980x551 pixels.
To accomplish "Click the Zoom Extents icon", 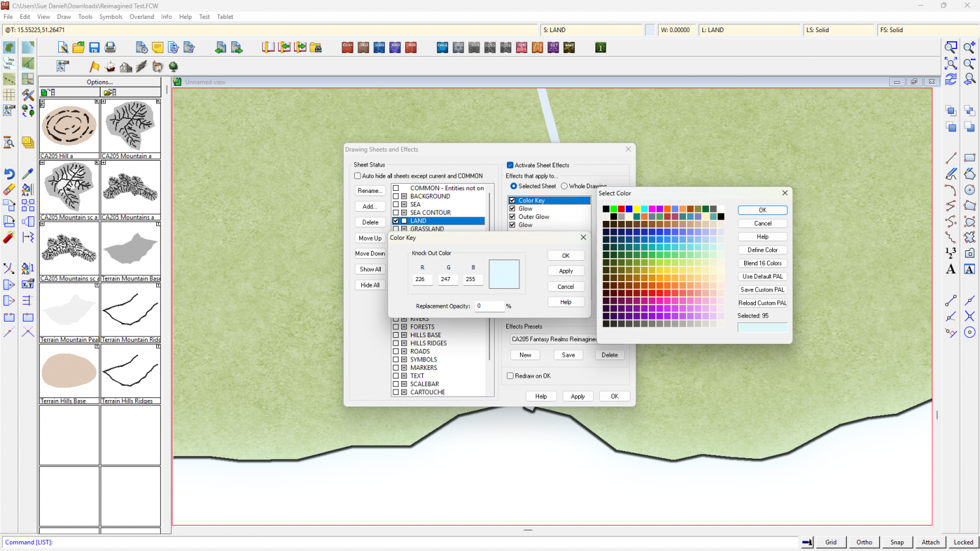I will click(x=951, y=63).
